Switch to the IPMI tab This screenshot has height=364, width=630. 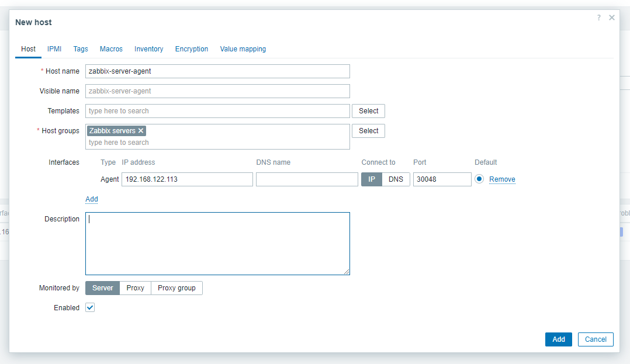[54, 49]
